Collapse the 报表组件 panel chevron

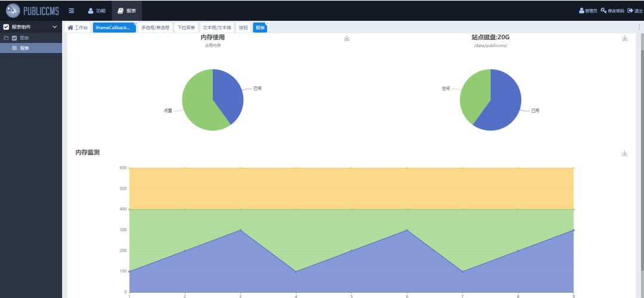click(x=55, y=27)
